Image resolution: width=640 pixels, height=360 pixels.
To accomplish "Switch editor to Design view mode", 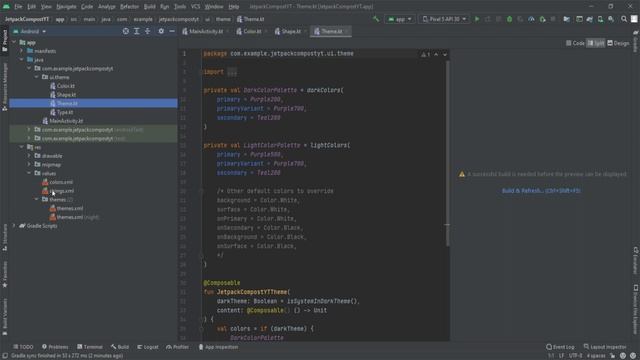I will pyautogui.click(x=618, y=43).
